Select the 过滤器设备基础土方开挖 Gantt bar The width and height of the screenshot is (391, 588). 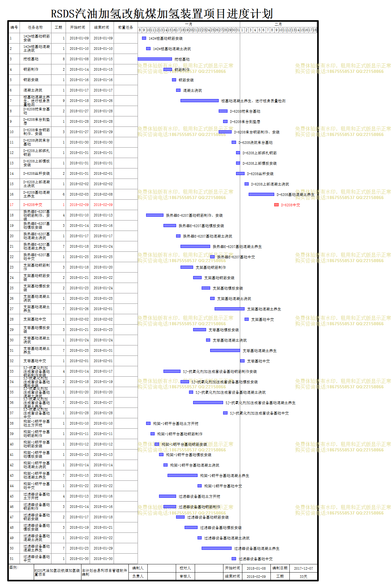168,496
